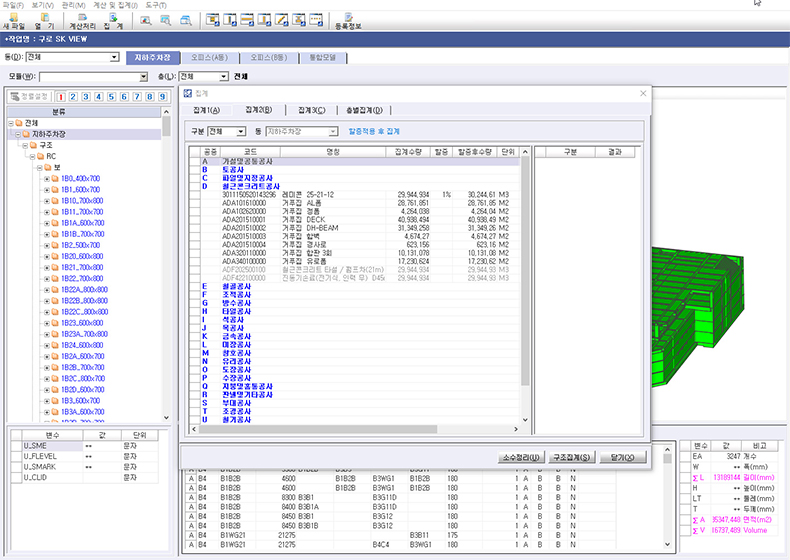
Task: Click the layout icon with horizontal yellow bars
Action: tap(247, 20)
